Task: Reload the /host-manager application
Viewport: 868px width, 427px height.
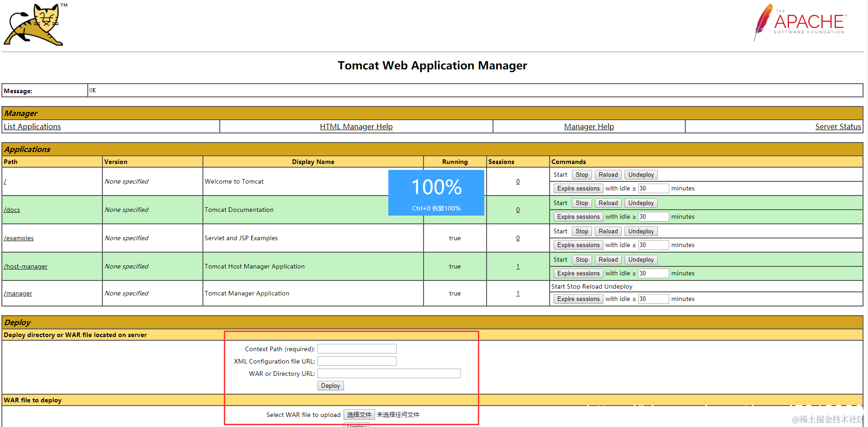Action: [x=608, y=259]
